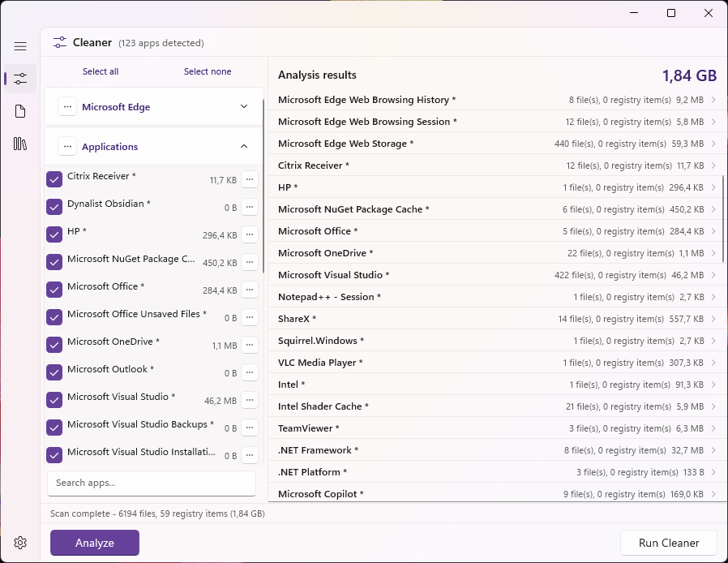This screenshot has width=728, height=563.
Task: Uncheck Microsoft NuGet Package Cache checkbox
Action: click(54, 262)
